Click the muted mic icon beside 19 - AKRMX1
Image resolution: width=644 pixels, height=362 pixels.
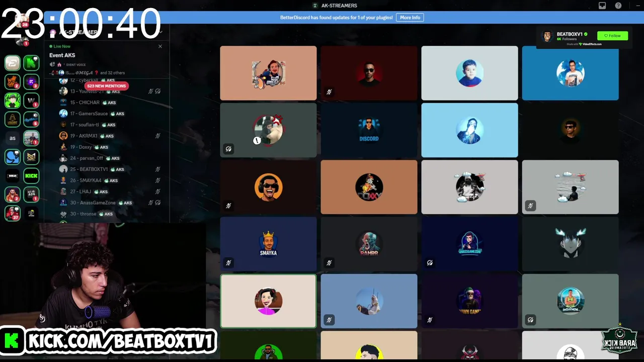tap(157, 136)
